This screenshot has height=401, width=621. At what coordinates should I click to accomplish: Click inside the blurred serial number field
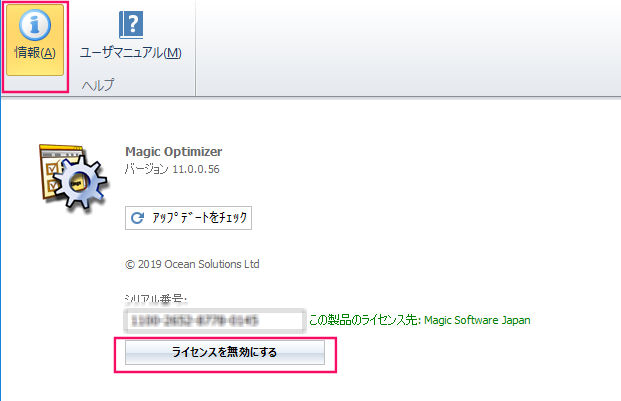(214, 320)
